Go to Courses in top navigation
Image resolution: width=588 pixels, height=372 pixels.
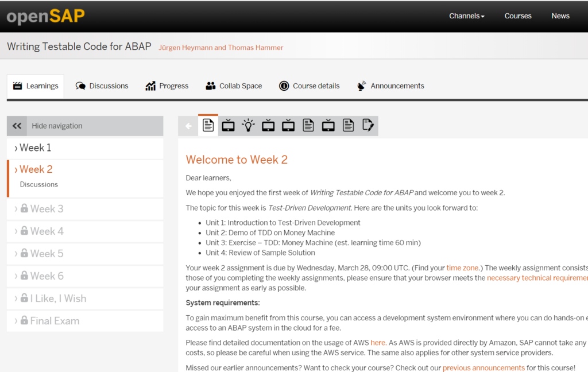pos(517,16)
